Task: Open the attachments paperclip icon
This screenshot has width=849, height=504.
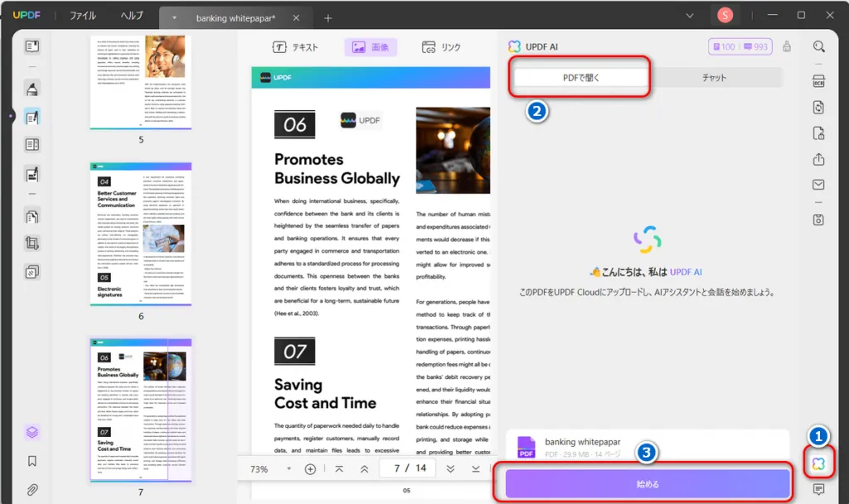Action: click(32, 490)
